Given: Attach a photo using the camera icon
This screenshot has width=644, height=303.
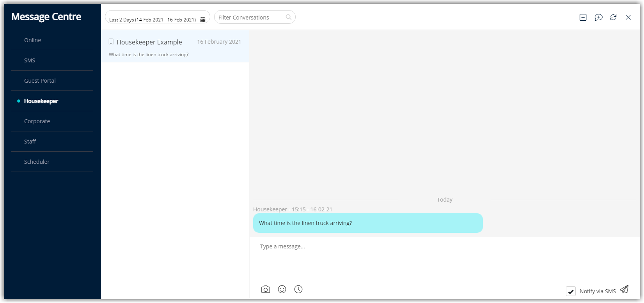Looking at the screenshot, I should 266,289.
